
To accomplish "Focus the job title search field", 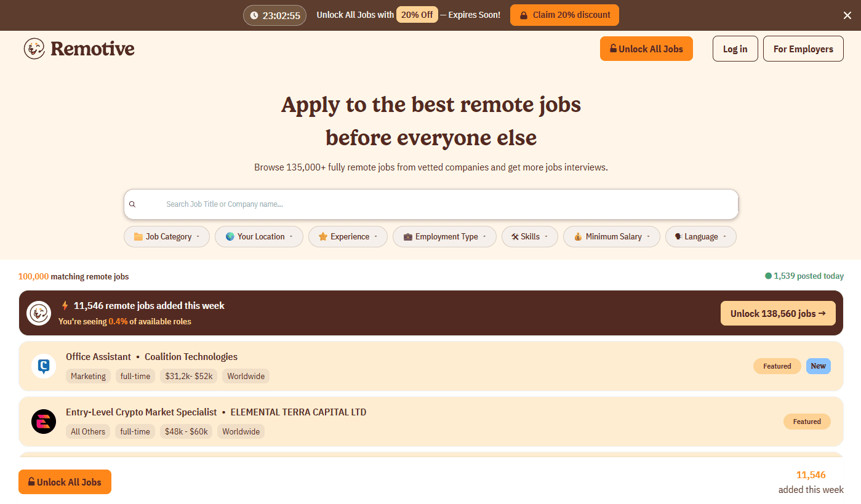I will pyautogui.click(x=431, y=204).
